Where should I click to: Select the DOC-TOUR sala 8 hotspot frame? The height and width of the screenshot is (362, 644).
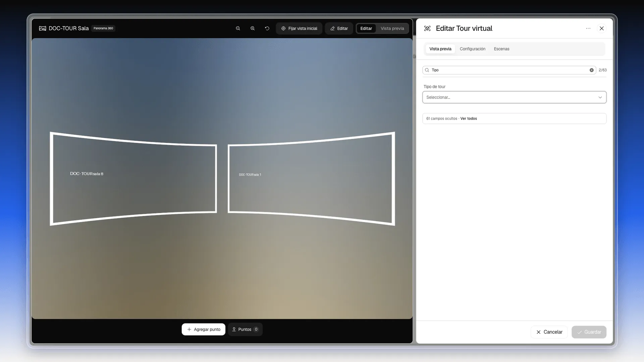coord(133,178)
